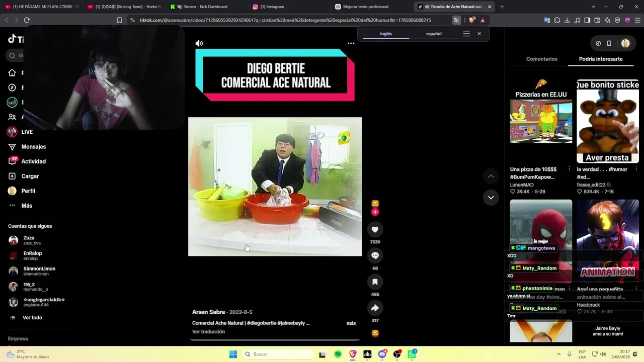Open the Arsen Sabre creator profile

tap(209, 312)
